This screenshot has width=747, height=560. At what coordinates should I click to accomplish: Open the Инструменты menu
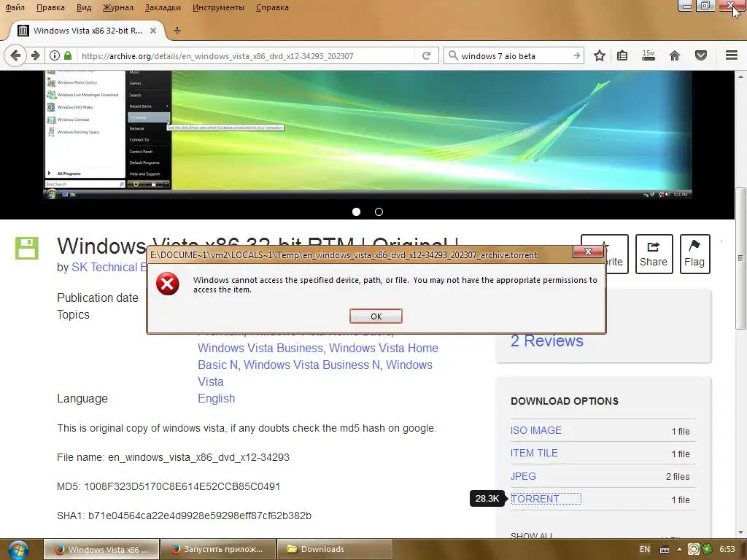tap(218, 7)
